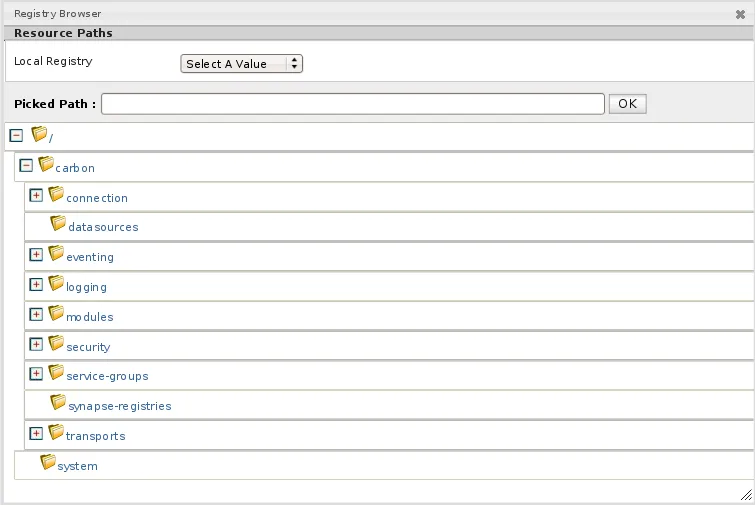Close the Registry Browser dialog
The image size is (755, 505).
coord(741,14)
